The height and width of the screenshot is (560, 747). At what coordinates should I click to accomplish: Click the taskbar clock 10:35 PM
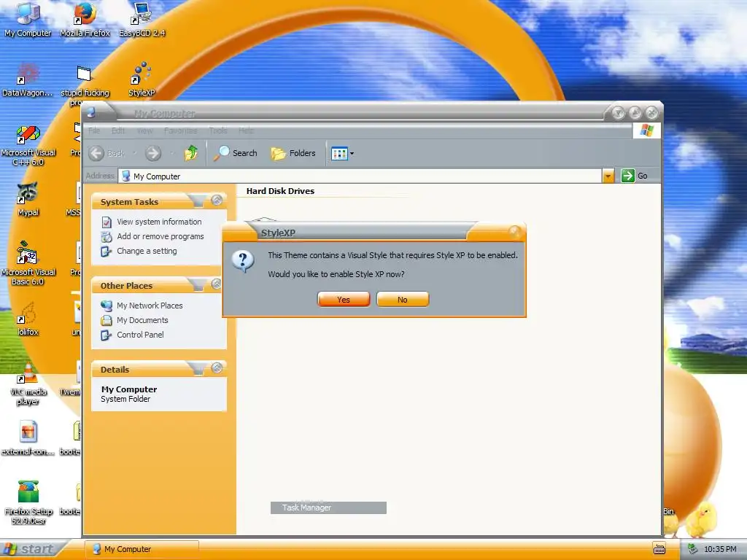point(720,549)
